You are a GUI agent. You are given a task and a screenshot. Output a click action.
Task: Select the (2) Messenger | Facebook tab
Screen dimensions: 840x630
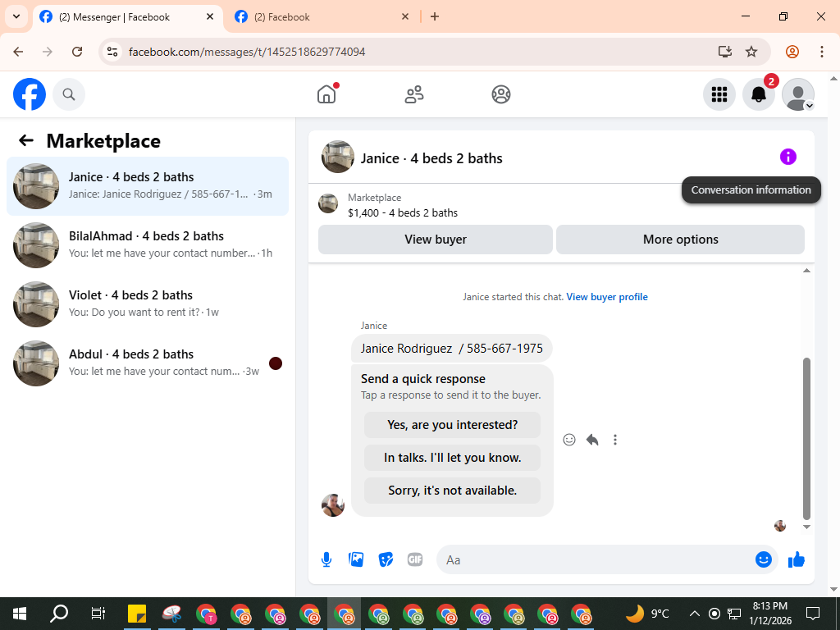point(127,17)
